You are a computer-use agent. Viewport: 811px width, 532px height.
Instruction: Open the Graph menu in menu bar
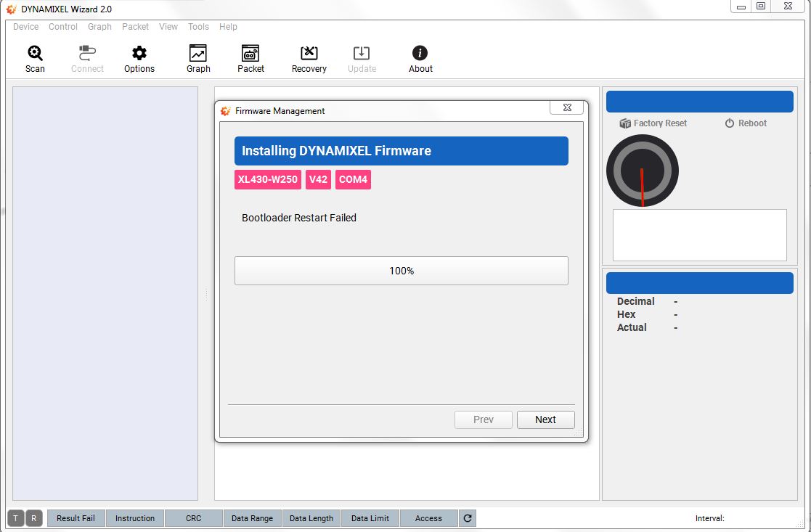[99, 27]
